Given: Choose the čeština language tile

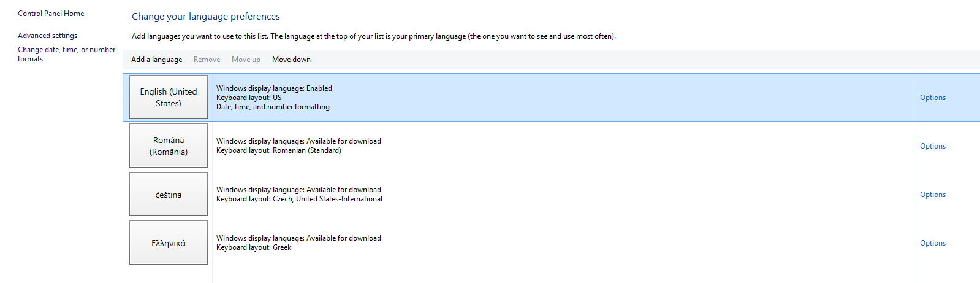Looking at the screenshot, I should 169,194.
